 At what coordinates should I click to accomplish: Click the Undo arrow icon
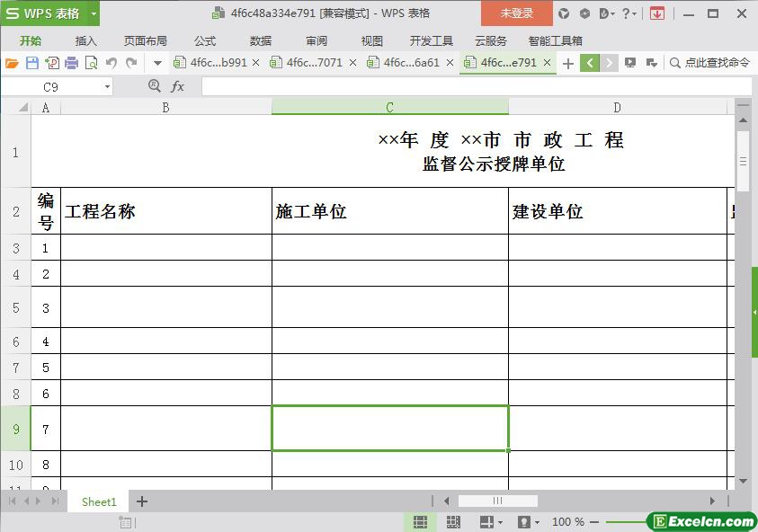(x=111, y=63)
